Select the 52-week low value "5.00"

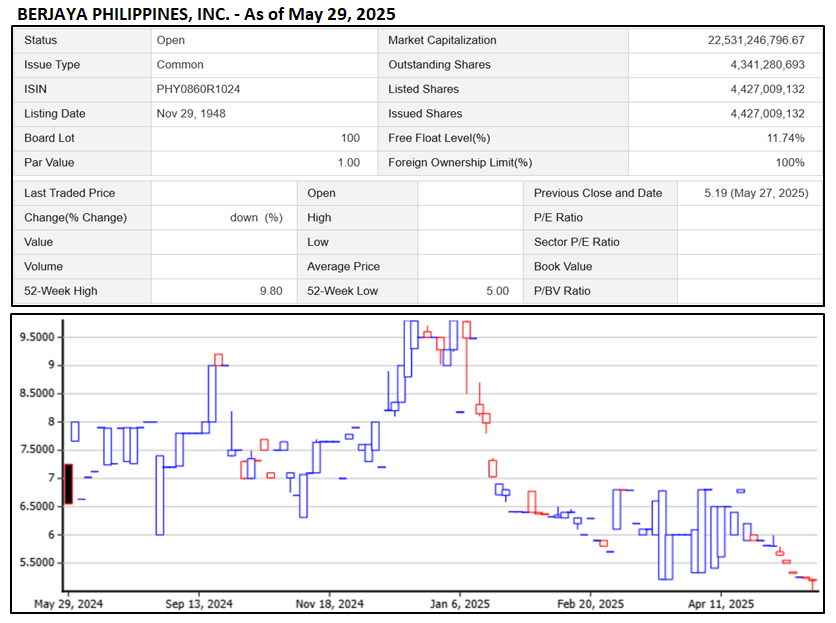coord(497,291)
